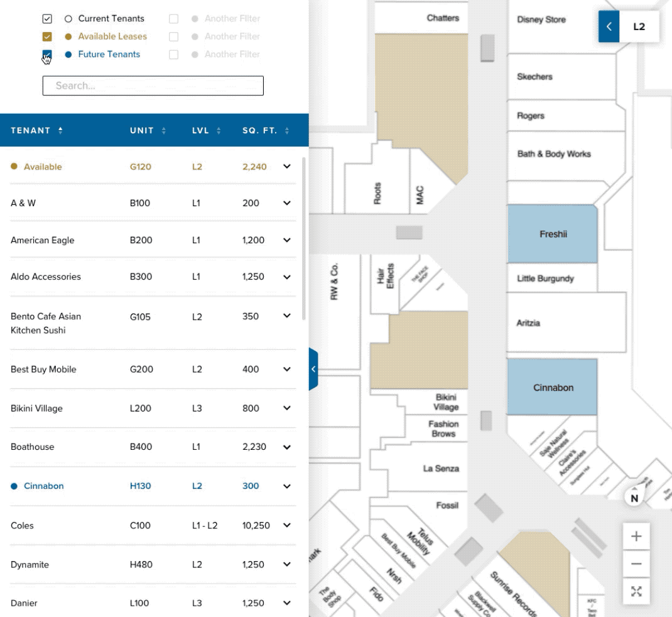Expand the Available G120 row

(287, 167)
